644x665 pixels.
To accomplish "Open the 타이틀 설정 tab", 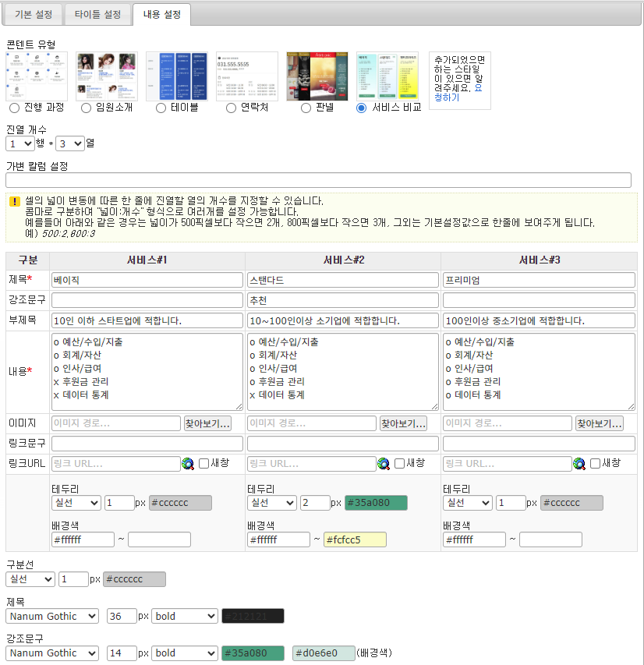I will 97,14.
